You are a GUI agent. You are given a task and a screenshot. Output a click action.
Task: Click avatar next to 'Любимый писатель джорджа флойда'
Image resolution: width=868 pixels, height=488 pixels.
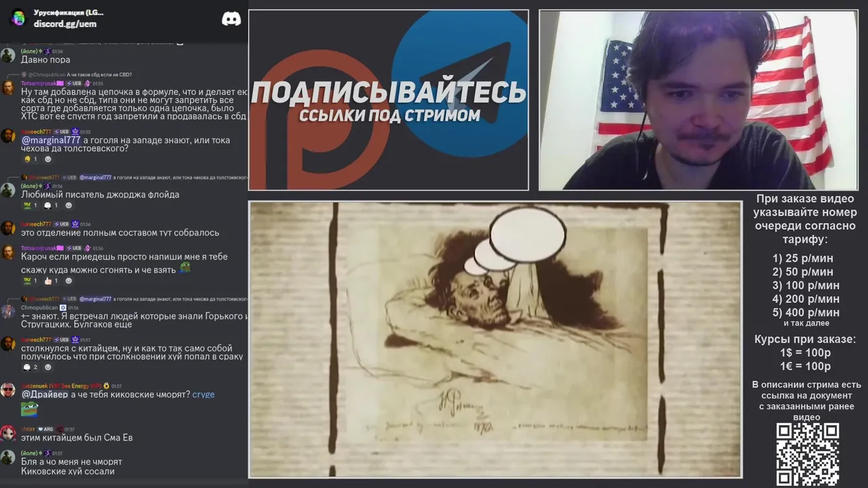[8, 190]
